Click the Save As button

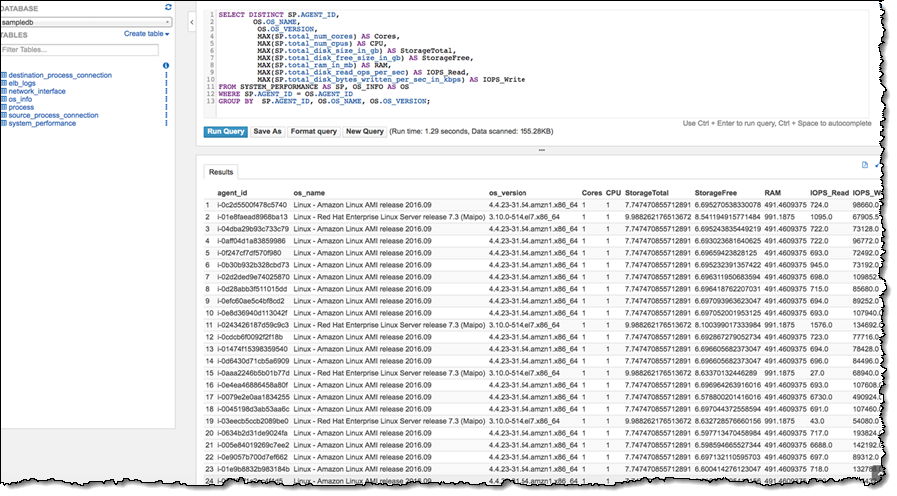(x=267, y=131)
